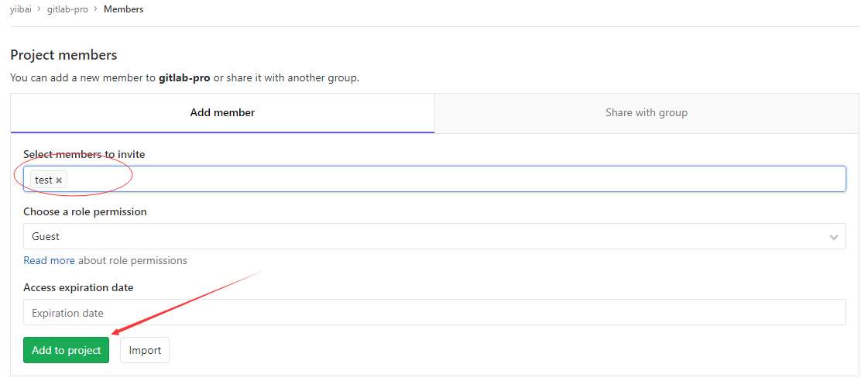
Task: Click the Select members to invite label
Action: click(84, 154)
